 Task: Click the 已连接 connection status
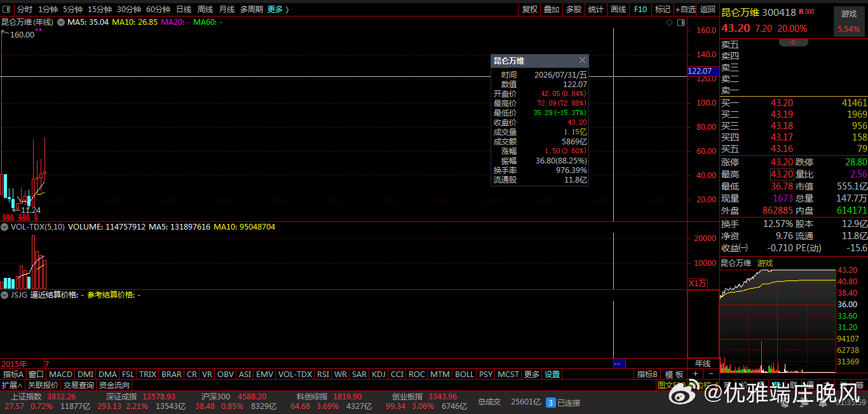[x=569, y=403]
